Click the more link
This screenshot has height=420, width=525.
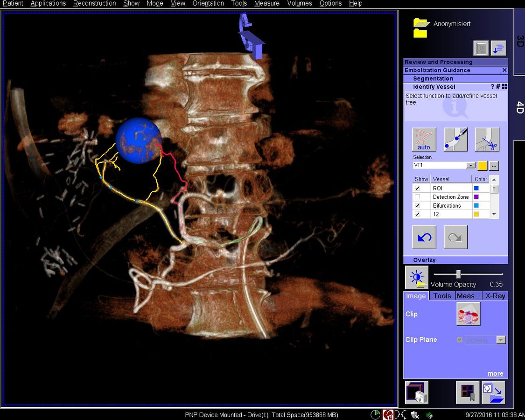(x=495, y=373)
